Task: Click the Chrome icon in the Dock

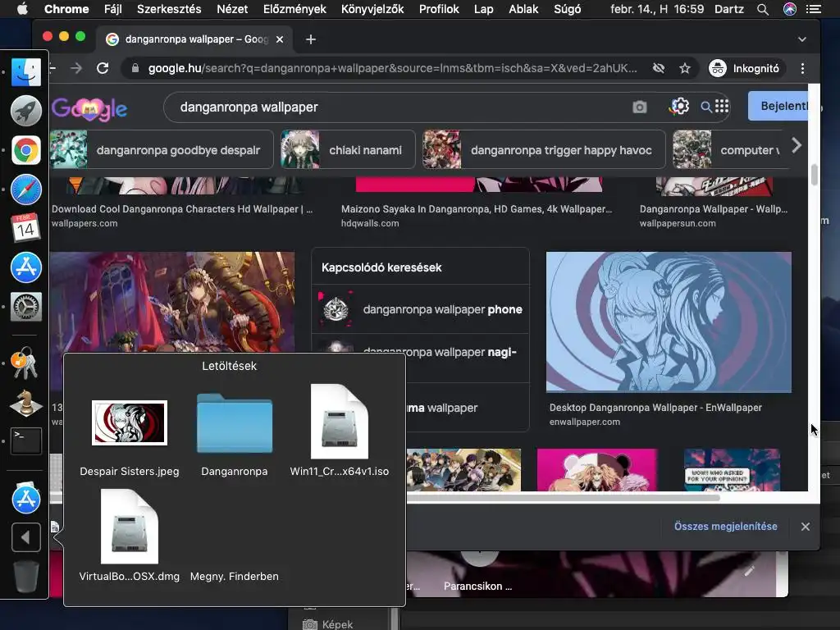Action: coord(25,150)
